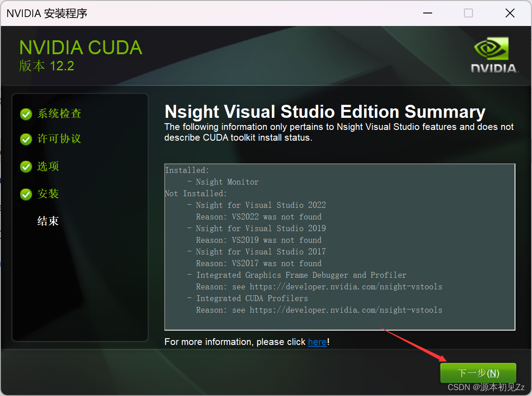Click the green checkmark beside 系统检查
The image size is (532, 396).
pyautogui.click(x=26, y=114)
